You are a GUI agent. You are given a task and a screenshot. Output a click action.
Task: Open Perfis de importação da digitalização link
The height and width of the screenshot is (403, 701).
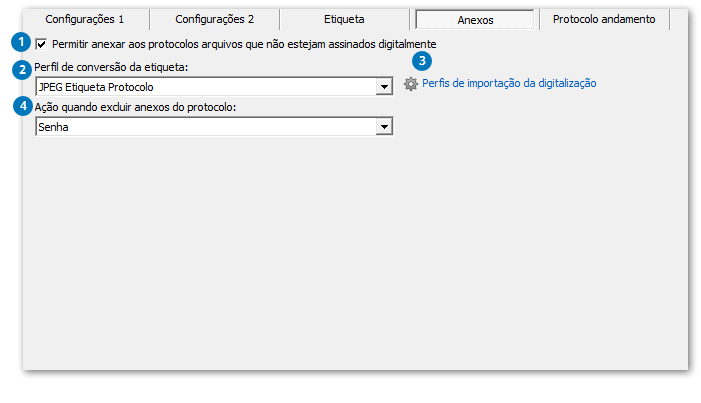(509, 84)
